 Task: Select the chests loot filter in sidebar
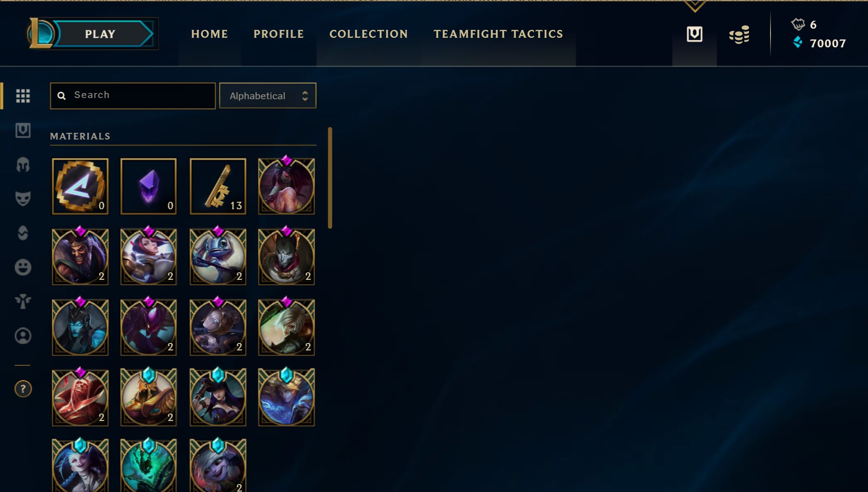click(x=23, y=130)
